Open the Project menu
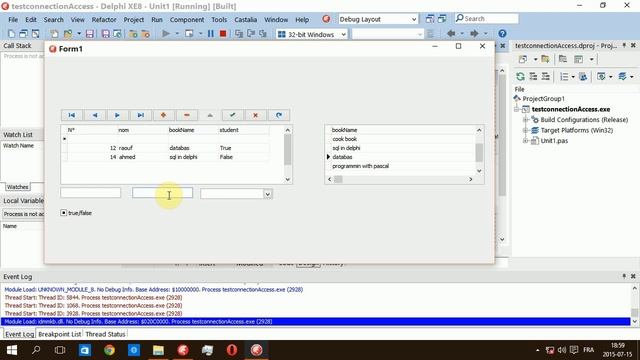 [x=133, y=20]
